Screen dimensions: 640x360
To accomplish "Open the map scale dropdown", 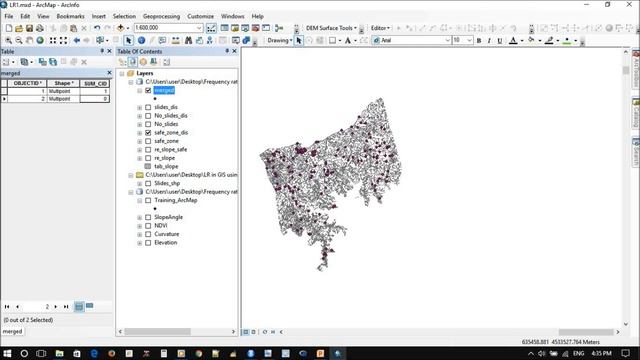I will click(x=199, y=28).
